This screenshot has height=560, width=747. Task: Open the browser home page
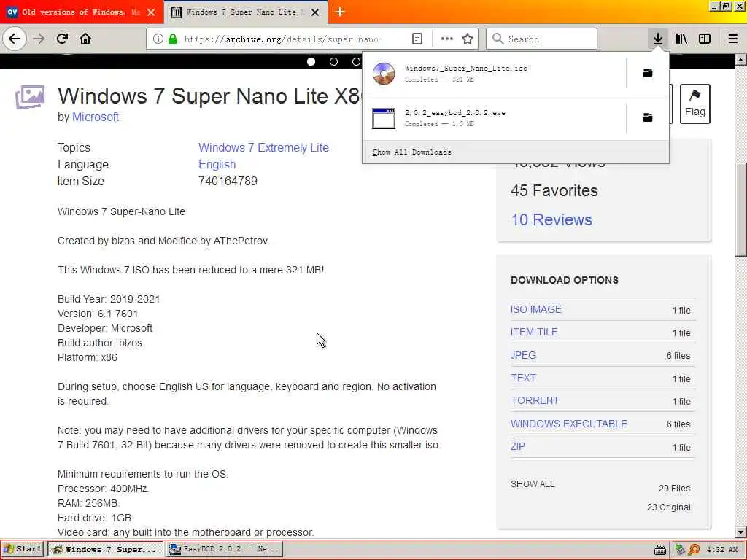[x=85, y=39]
